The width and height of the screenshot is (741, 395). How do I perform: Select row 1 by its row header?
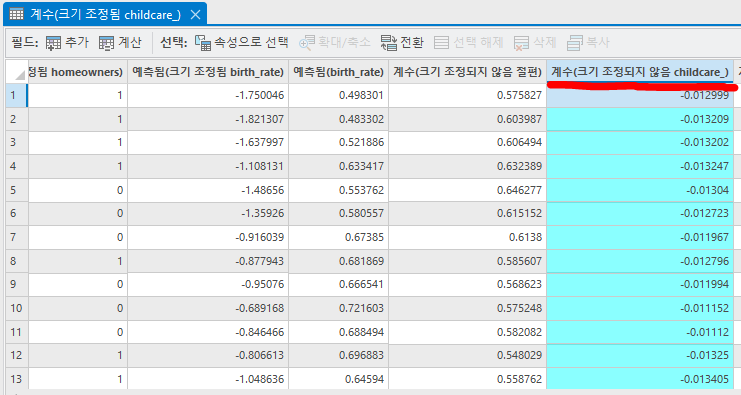point(17,95)
